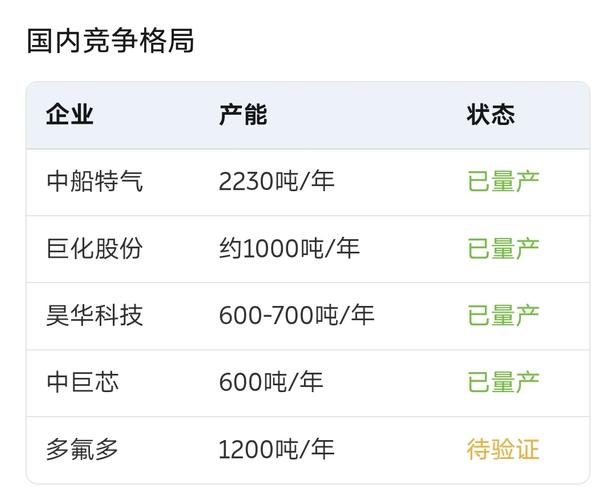Image resolution: width=616 pixels, height=500 pixels.
Task: Click 已量产 status for 昊华科技
Action: pos(503,315)
